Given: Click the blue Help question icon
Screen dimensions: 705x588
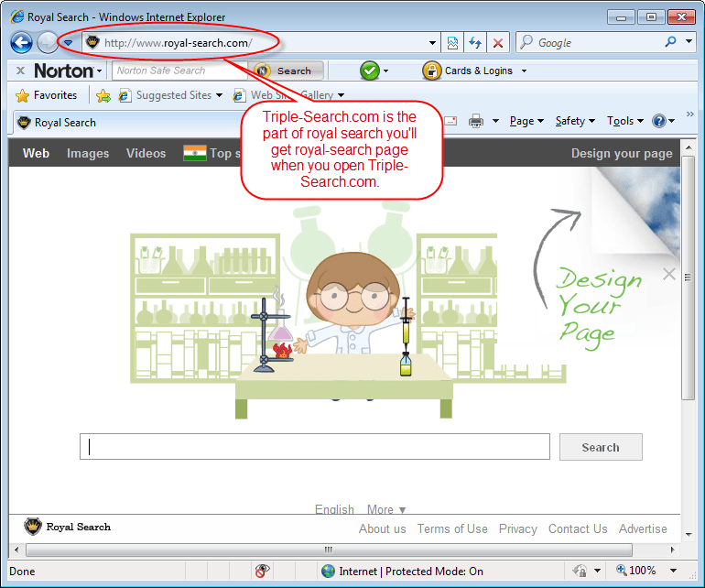Looking at the screenshot, I should [658, 121].
